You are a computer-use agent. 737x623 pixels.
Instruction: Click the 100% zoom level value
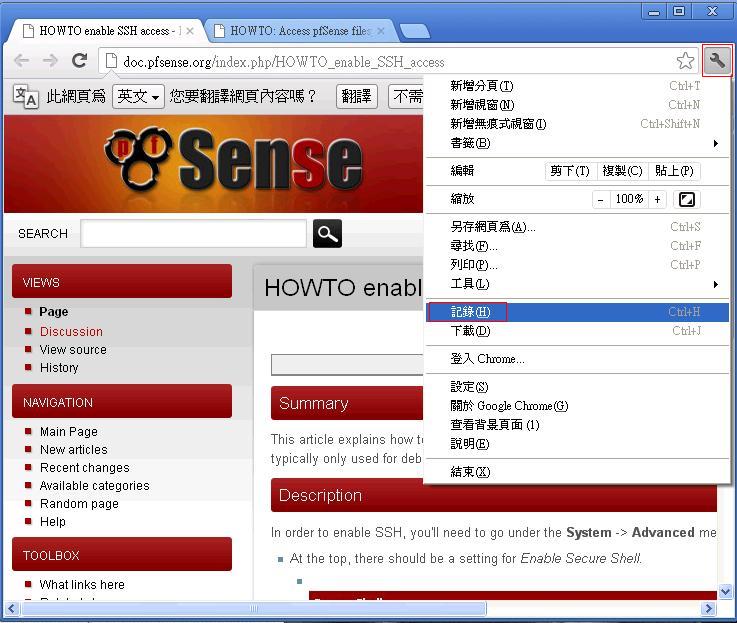point(629,199)
